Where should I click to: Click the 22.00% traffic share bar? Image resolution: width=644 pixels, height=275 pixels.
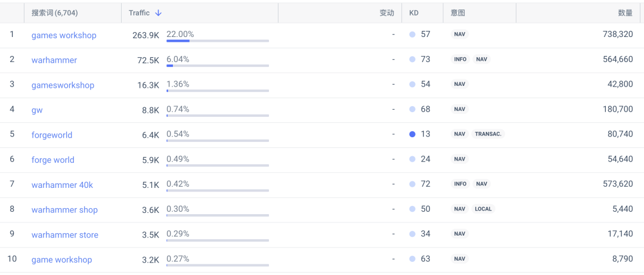pos(218,41)
